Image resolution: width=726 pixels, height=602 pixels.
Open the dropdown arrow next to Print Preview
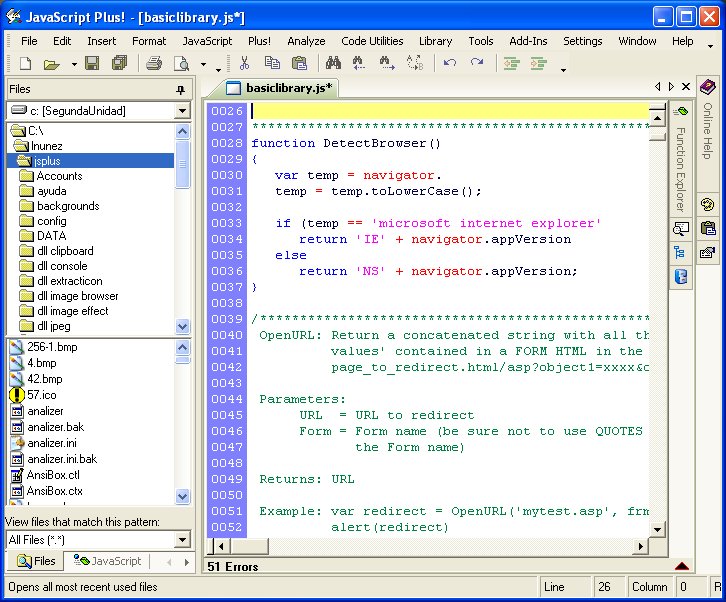pos(203,64)
